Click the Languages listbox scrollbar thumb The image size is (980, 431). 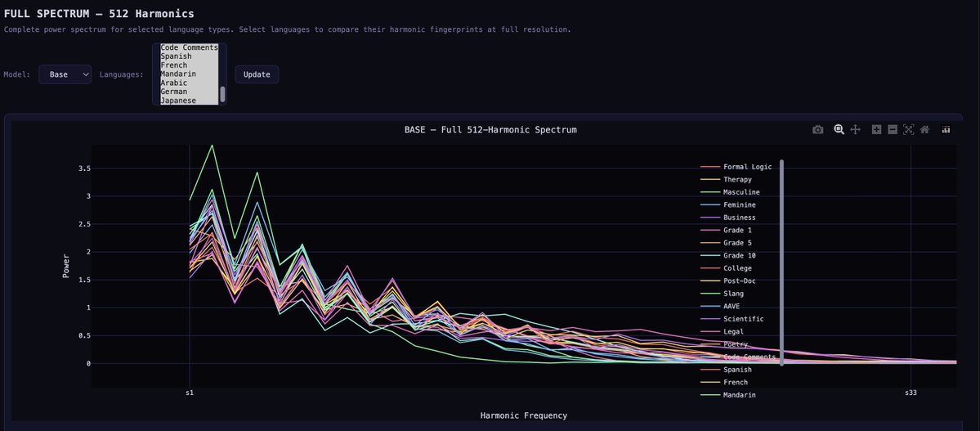[x=222, y=94]
